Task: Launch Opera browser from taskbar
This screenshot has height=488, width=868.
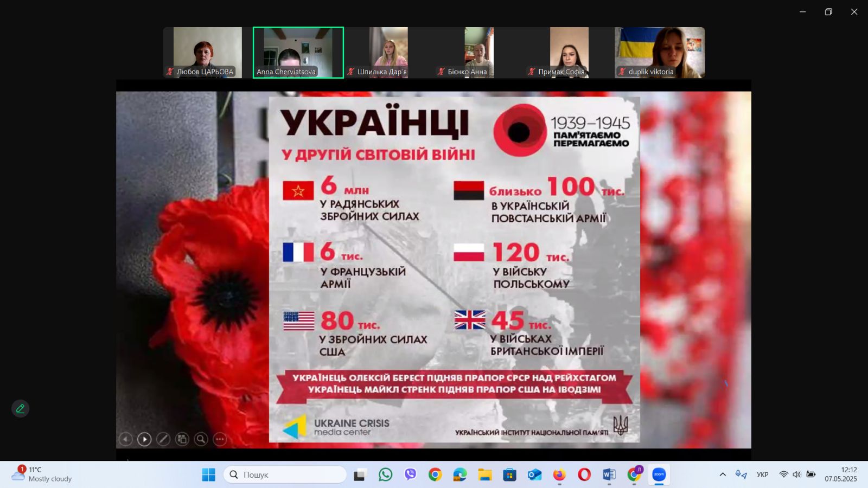Action: point(584,475)
